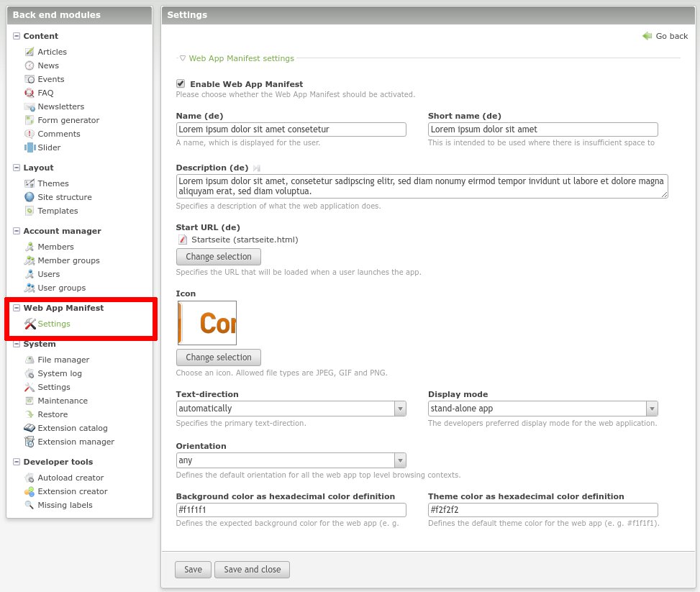
Task: Click the File manager icon
Action: [29, 360]
